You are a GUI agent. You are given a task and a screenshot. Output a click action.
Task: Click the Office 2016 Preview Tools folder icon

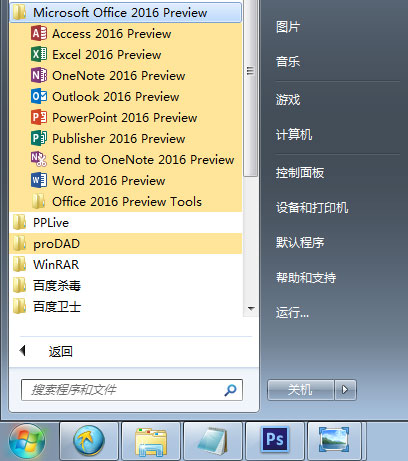coord(39,201)
